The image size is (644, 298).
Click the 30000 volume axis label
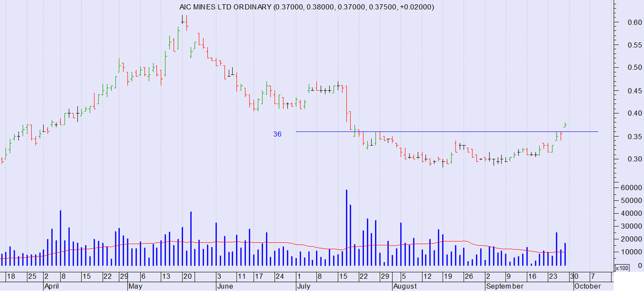(632, 226)
